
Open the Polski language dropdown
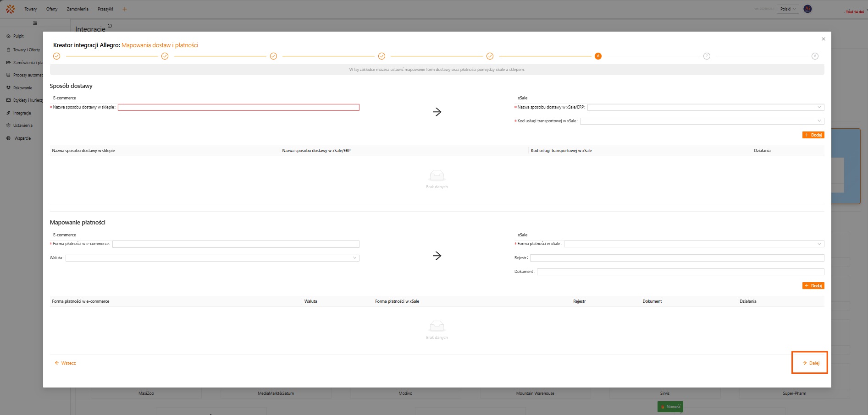tap(787, 9)
